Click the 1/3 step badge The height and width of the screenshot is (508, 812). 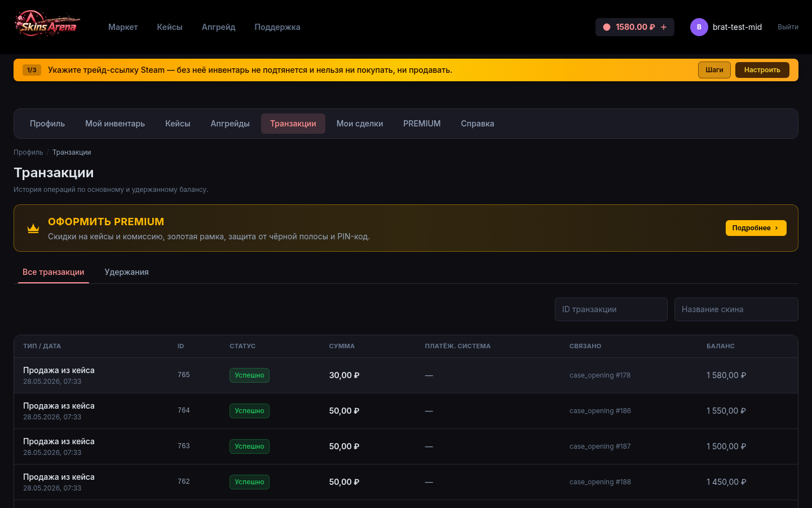(x=32, y=70)
